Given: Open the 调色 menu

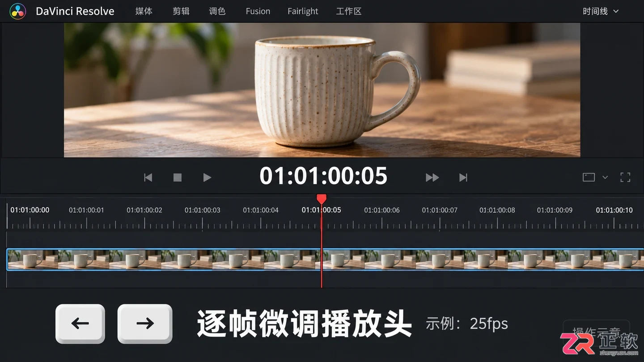Looking at the screenshot, I should tap(217, 11).
